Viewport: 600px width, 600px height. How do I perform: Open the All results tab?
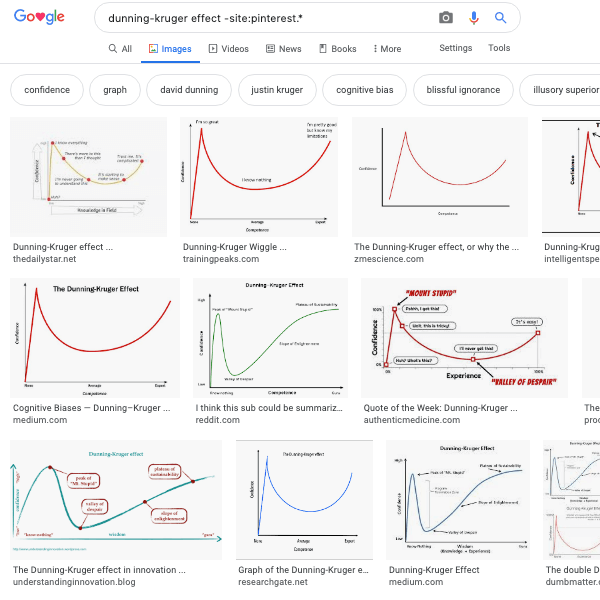tap(120, 49)
